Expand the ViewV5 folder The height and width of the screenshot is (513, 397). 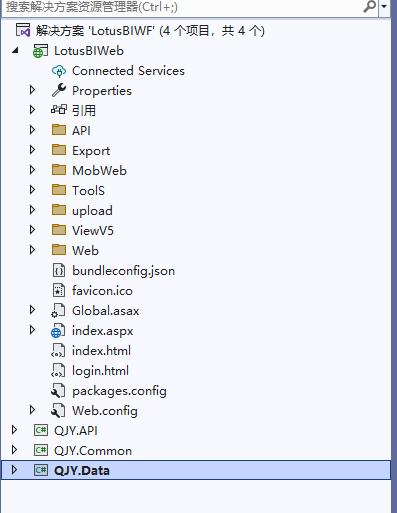point(32,230)
